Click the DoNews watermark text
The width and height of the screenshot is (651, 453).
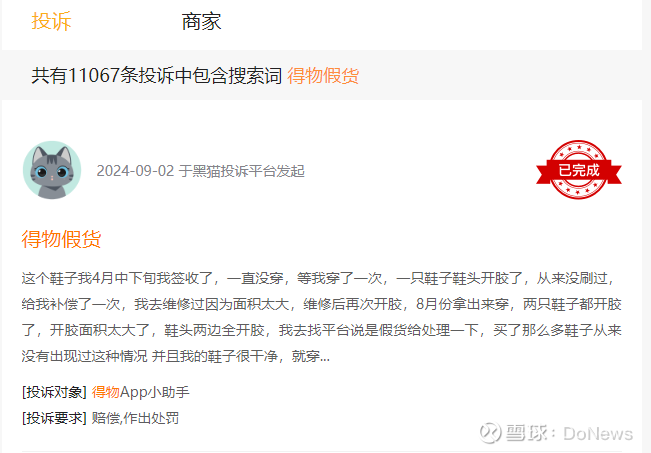coord(598,433)
